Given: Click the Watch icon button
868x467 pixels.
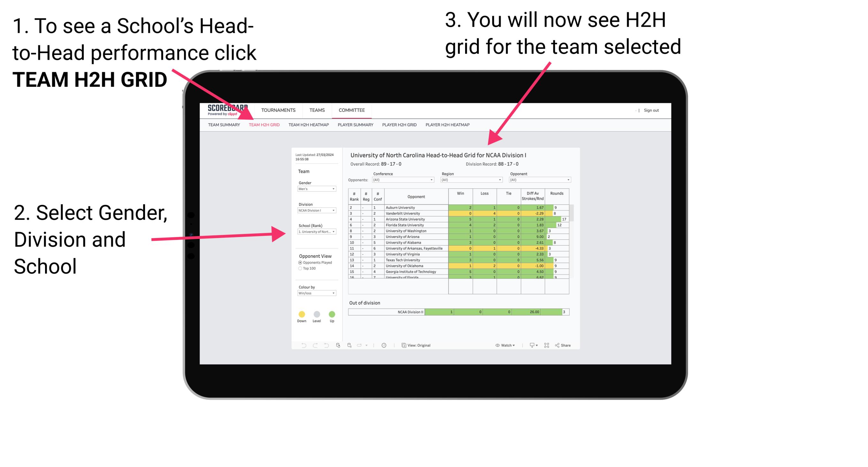Looking at the screenshot, I should [x=504, y=345].
